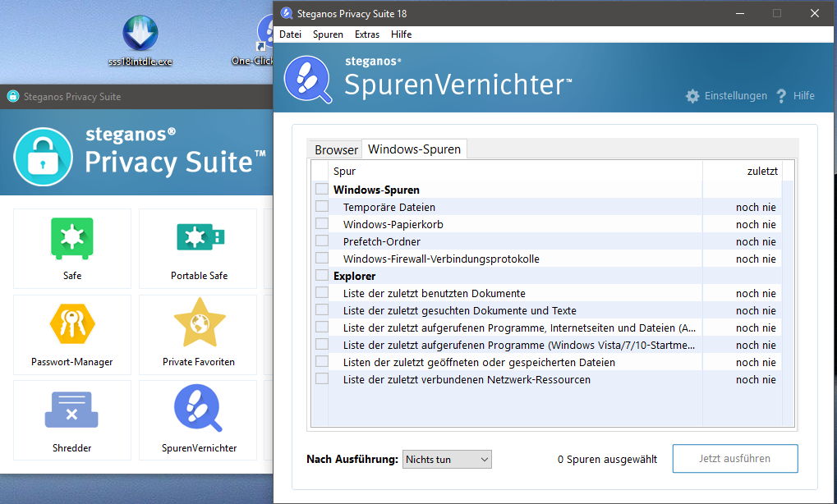
Task: Open the Extras menu
Action: [x=366, y=34]
